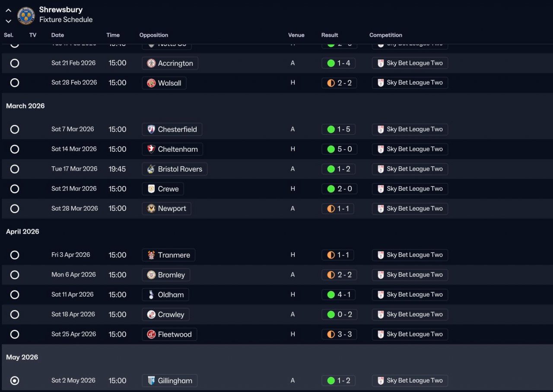Open Bristol Rovers club badge
Screen dimensions: 553x392
point(151,169)
